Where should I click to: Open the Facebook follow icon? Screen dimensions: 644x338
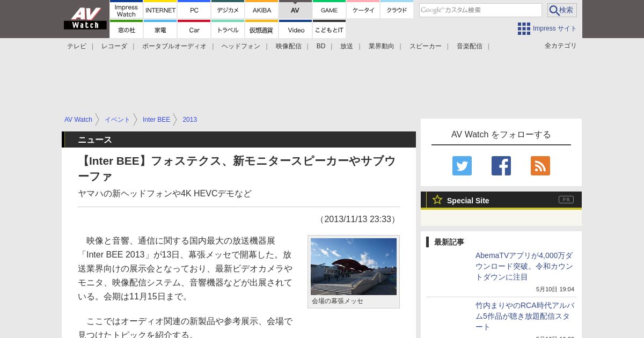[x=501, y=166]
